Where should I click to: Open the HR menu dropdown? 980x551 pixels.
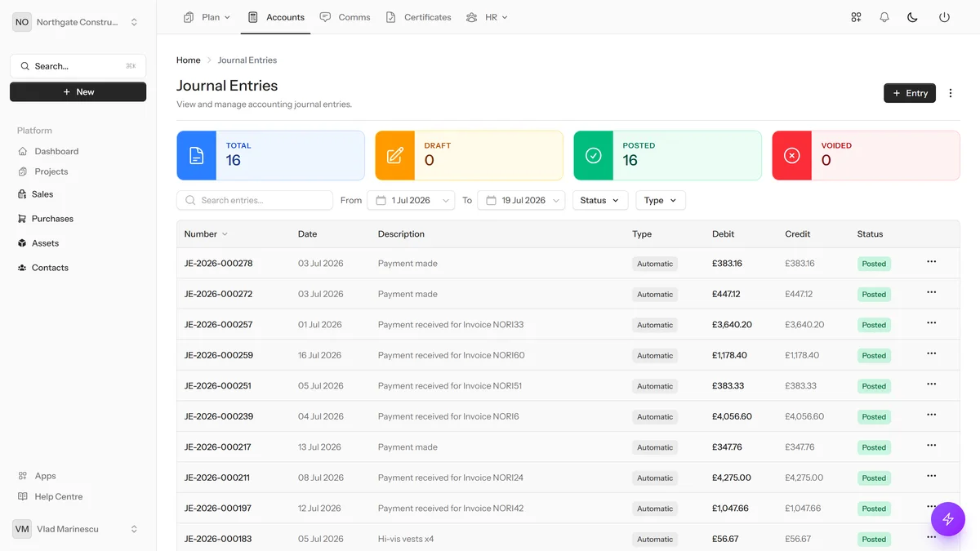tap(487, 17)
